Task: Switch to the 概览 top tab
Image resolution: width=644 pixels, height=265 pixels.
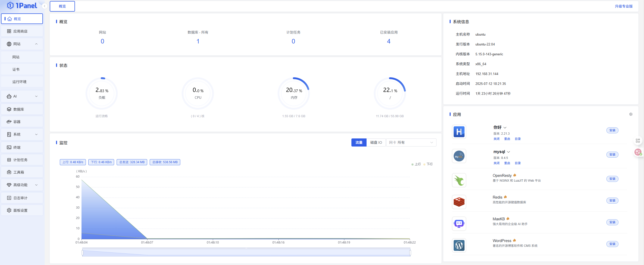Action: tap(62, 6)
